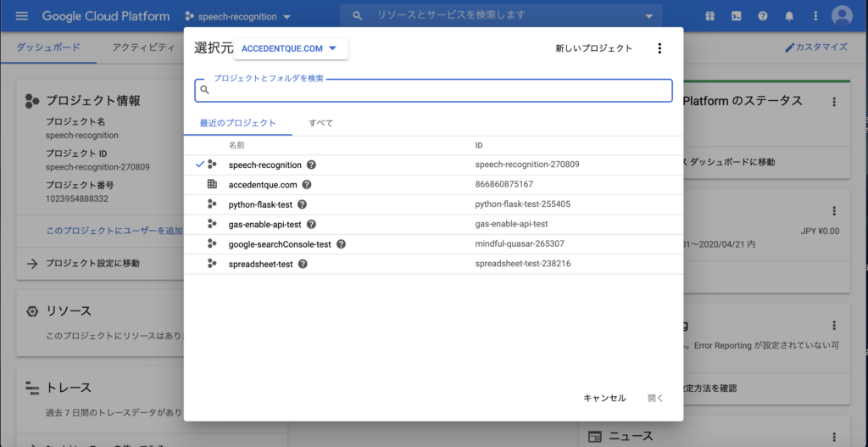Viewport: 868px width, 447px height.
Task: Click project icon beside gas-enable-api-test
Action: point(212,224)
